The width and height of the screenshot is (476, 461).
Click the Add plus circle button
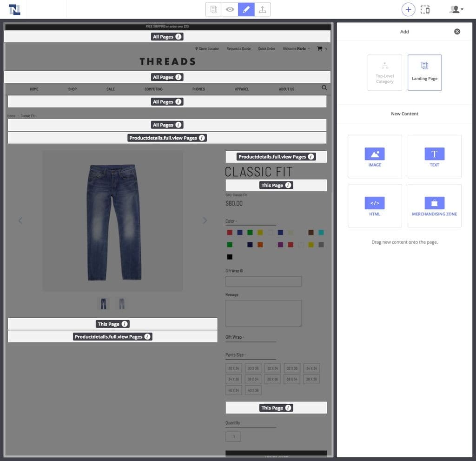point(408,9)
